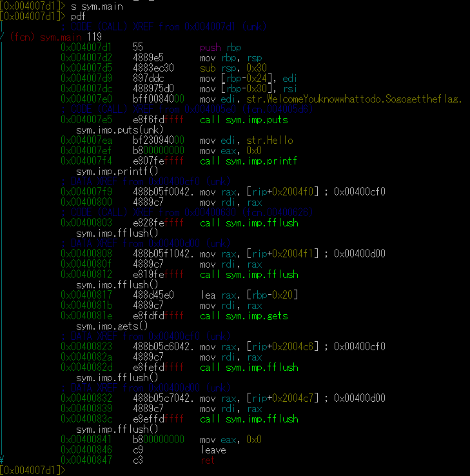470x476 pixels.
Task: Click the 's sym.main' command line
Action: coord(97,6)
